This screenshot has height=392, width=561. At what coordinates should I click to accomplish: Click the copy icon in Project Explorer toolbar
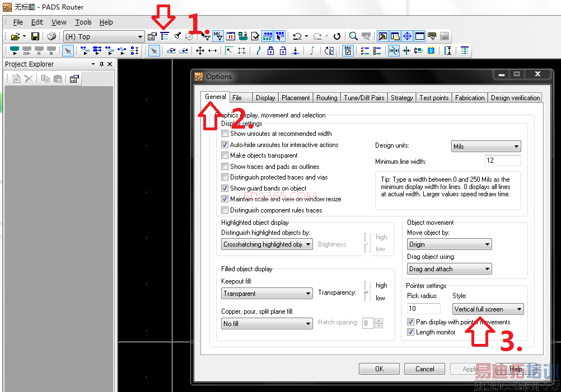pyautogui.click(x=45, y=79)
